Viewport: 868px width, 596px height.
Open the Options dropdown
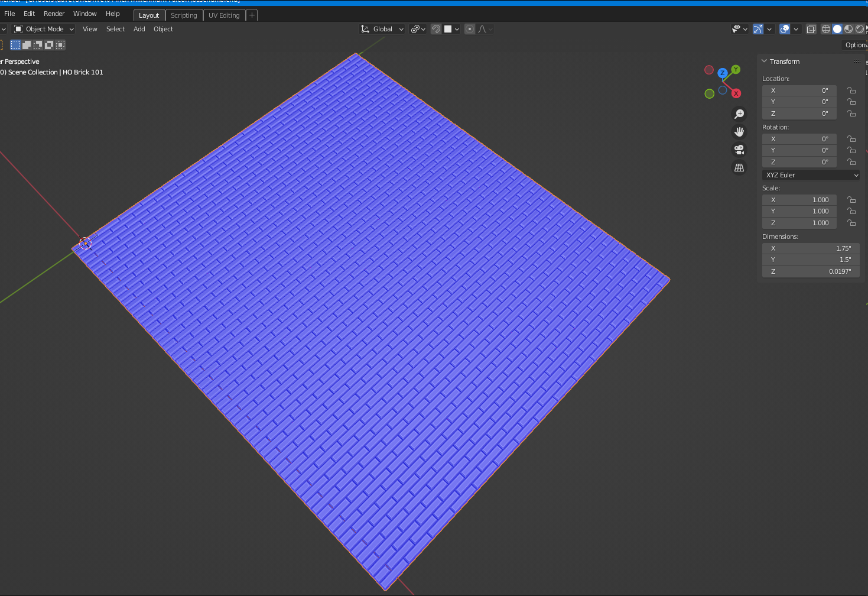coord(855,45)
